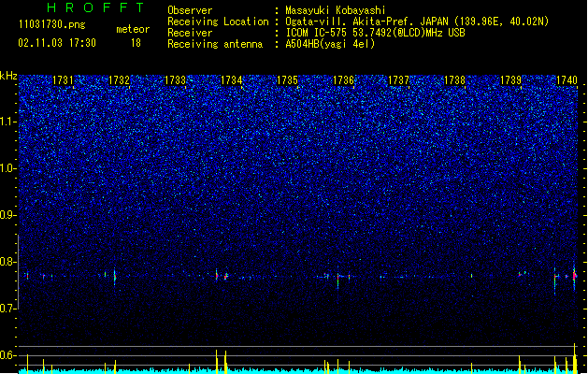Image resolution: width=588 pixels, height=374 pixels.
Task: Click the 1740 time marker
Action: click(x=566, y=80)
